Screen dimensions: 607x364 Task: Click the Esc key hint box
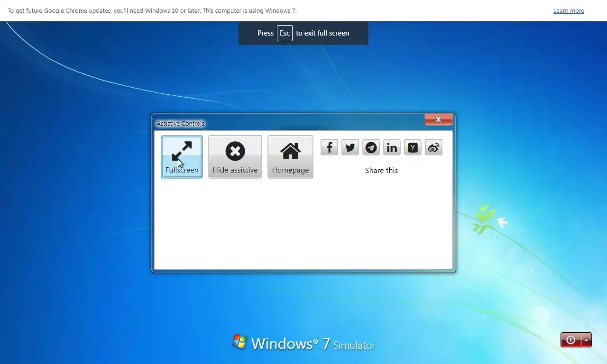point(285,33)
